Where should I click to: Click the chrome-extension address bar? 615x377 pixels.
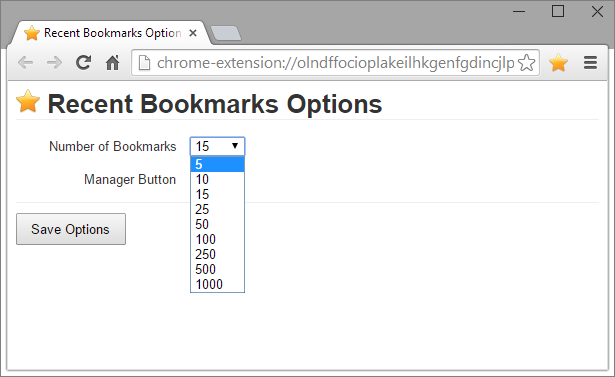335,63
